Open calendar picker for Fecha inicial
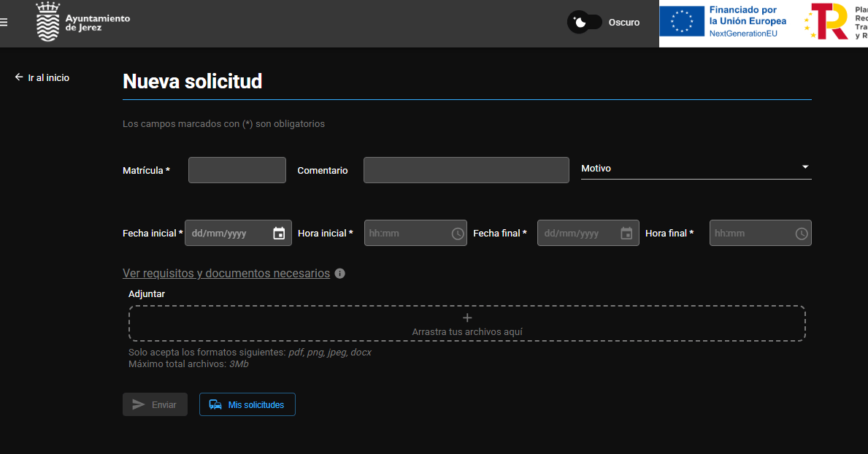This screenshot has height=454, width=868. click(x=279, y=234)
